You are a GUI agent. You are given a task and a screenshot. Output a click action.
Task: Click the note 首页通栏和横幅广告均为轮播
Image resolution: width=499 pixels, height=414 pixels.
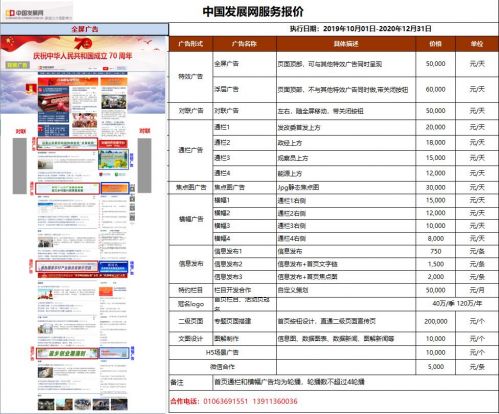258,382
